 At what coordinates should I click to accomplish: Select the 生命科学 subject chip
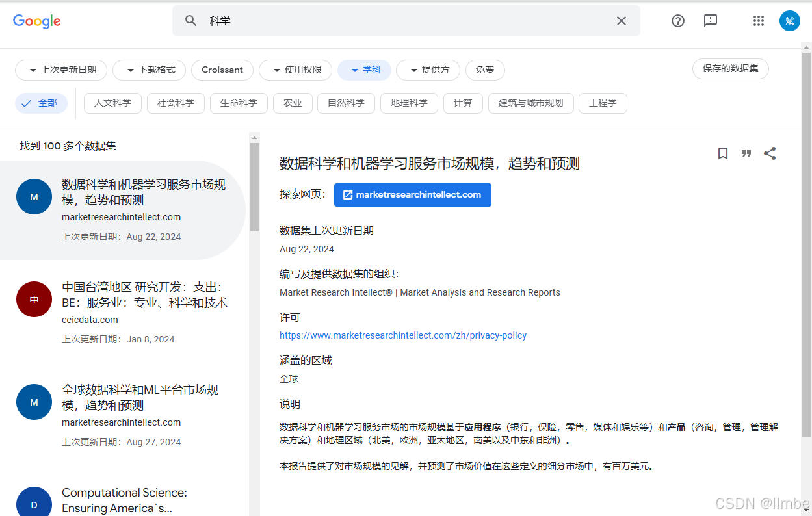pyautogui.click(x=239, y=103)
